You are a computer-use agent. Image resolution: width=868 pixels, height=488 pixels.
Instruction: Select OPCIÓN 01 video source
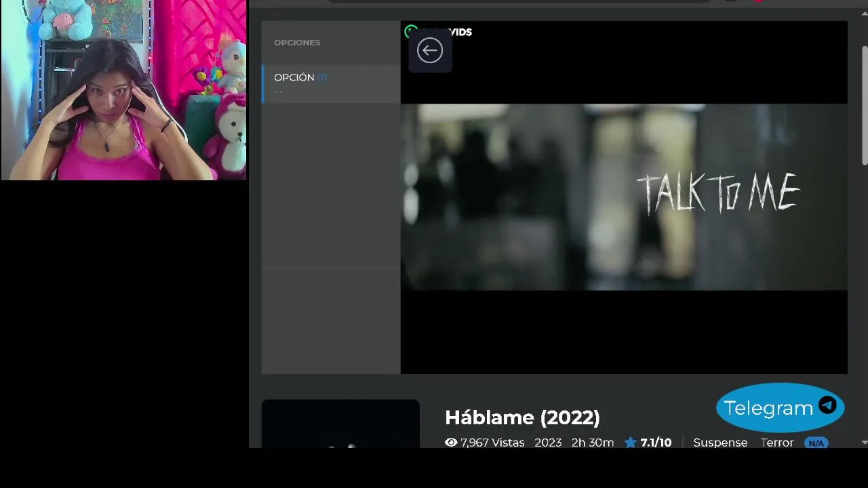(331, 83)
